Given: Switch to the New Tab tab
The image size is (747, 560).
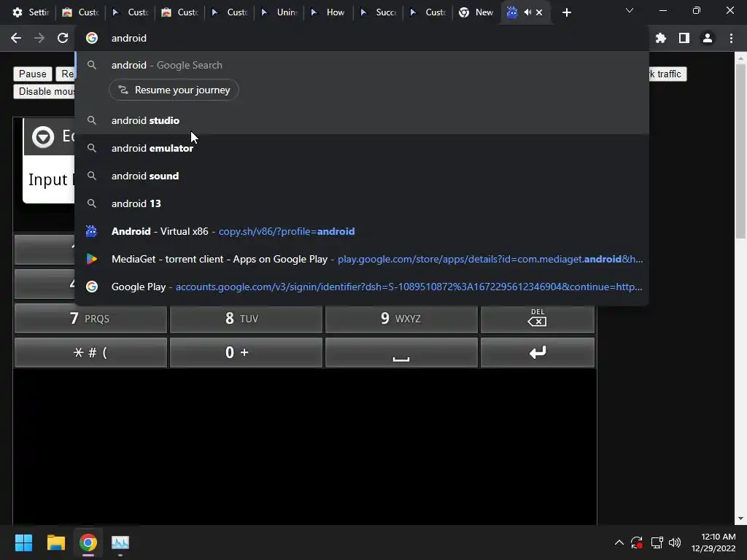Looking at the screenshot, I should click(476, 12).
